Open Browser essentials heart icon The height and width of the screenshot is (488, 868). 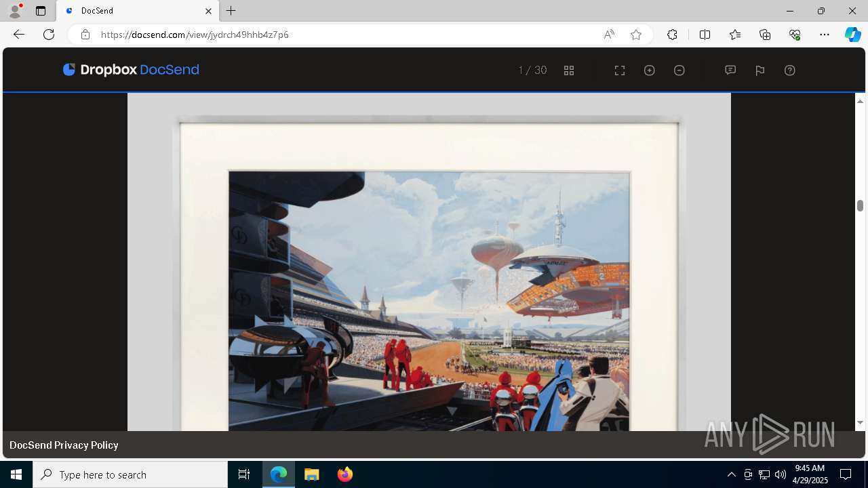[x=795, y=35]
